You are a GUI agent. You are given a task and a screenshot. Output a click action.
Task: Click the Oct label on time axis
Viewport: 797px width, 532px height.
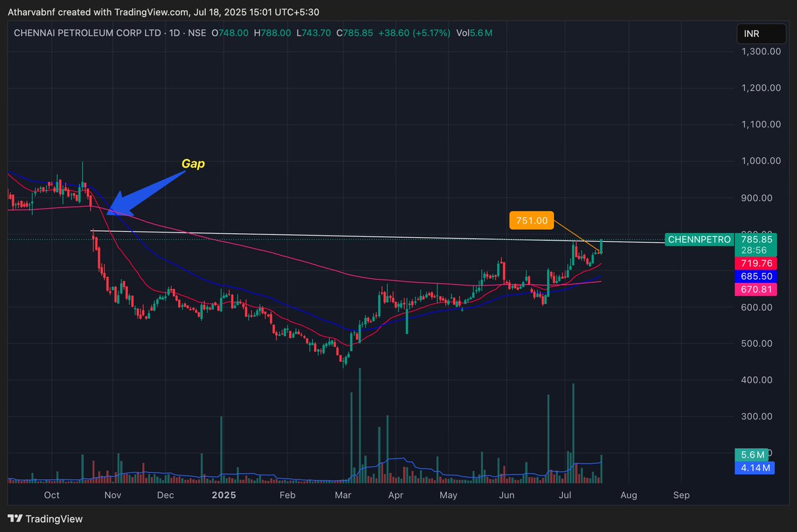click(52, 495)
